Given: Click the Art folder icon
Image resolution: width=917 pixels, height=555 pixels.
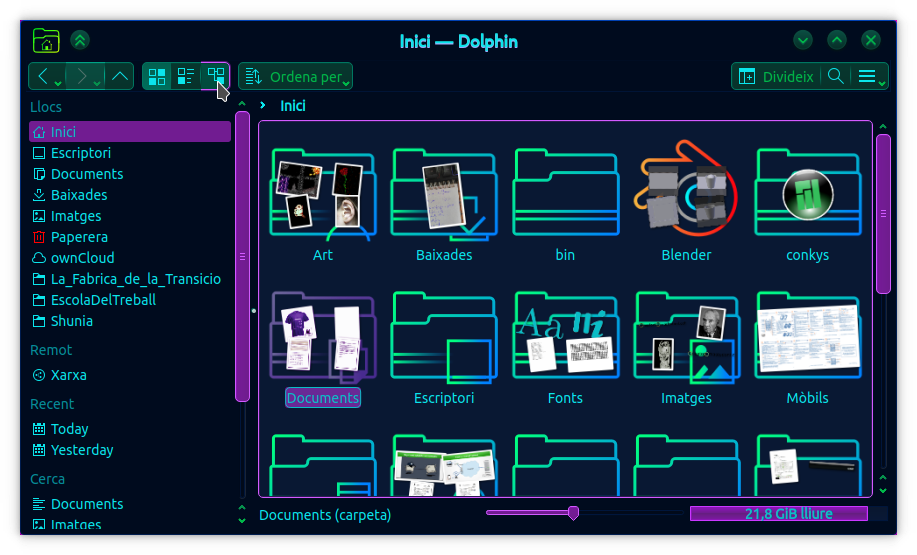Looking at the screenshot, I should pos(323,195).
